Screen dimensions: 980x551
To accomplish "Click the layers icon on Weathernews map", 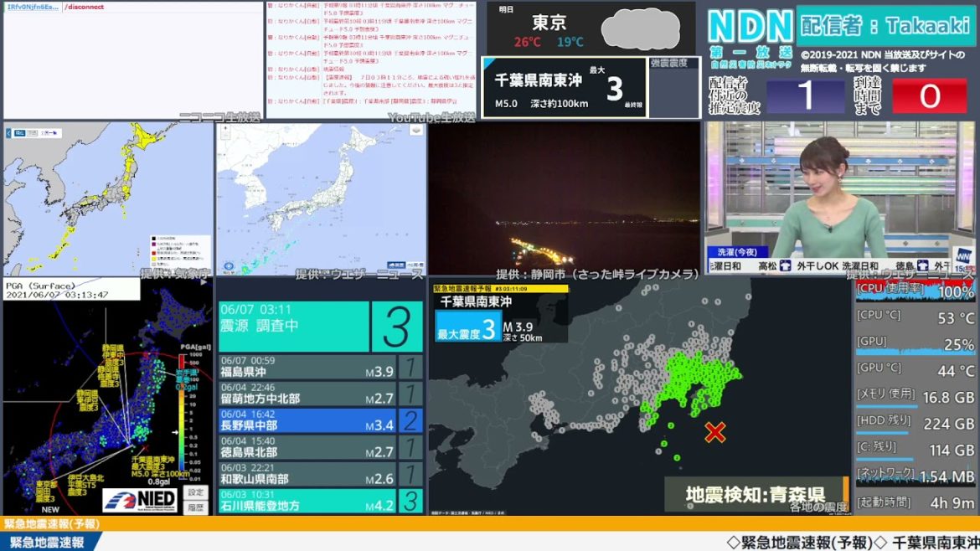I will (x=416, y=131).
